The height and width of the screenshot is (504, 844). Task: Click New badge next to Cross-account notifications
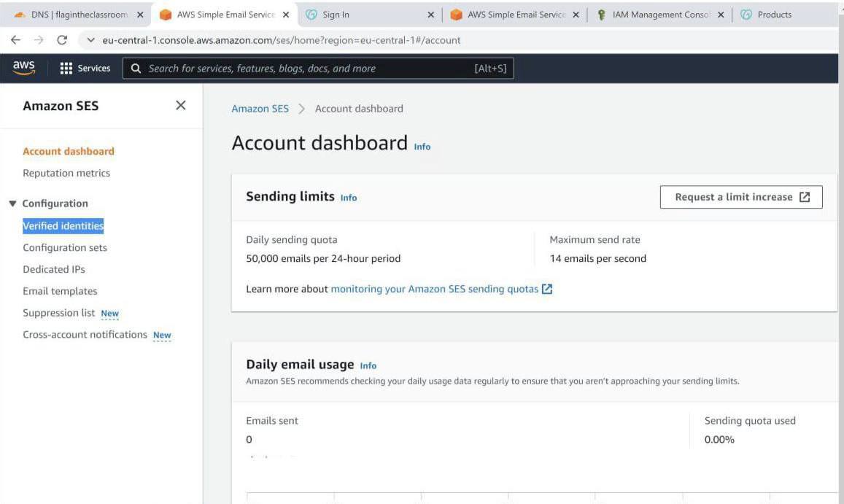point(162,335)
